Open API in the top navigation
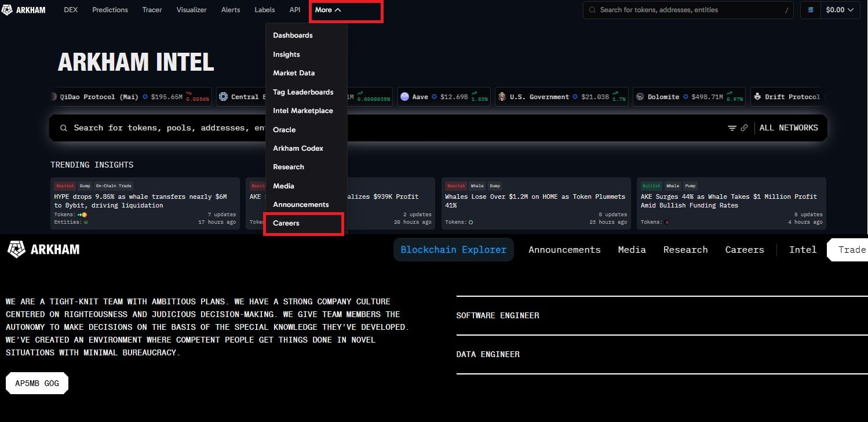The height and width of the screenshot is (422, 868). click(295, 10)
